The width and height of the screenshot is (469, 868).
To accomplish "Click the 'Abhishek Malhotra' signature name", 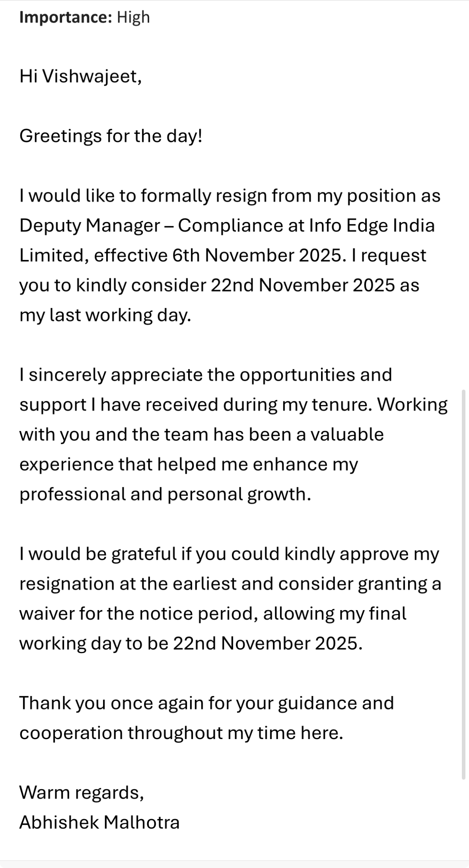I will (99, 822).
